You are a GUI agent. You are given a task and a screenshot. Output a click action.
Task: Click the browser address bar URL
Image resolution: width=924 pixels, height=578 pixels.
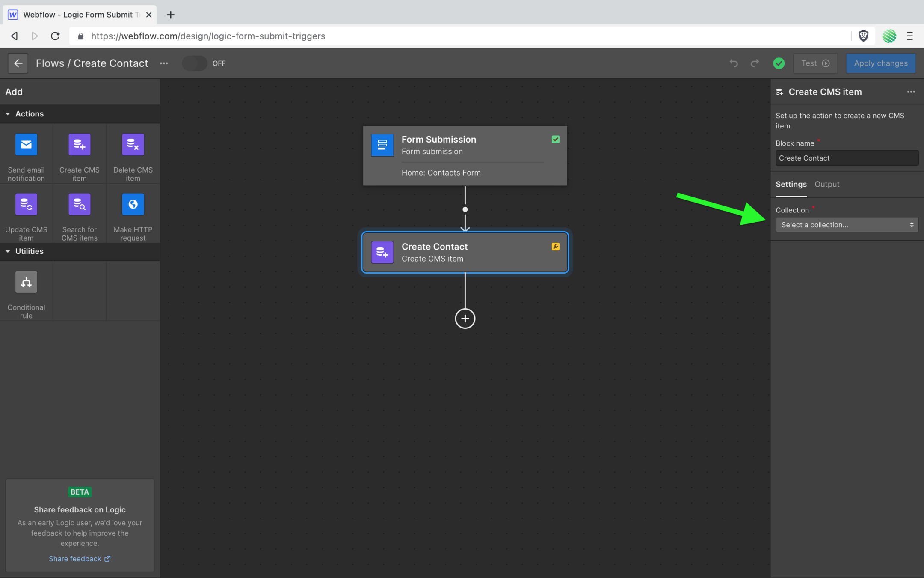point(208,36)
